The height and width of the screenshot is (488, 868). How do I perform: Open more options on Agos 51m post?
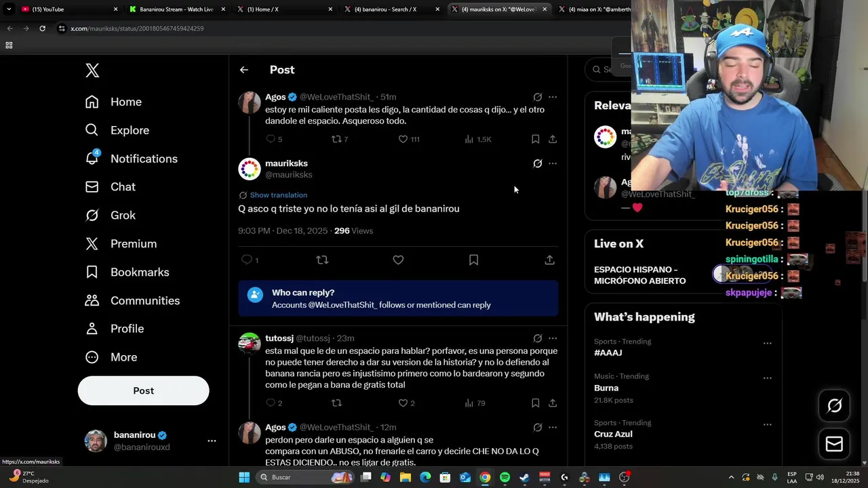coord(553,97)
